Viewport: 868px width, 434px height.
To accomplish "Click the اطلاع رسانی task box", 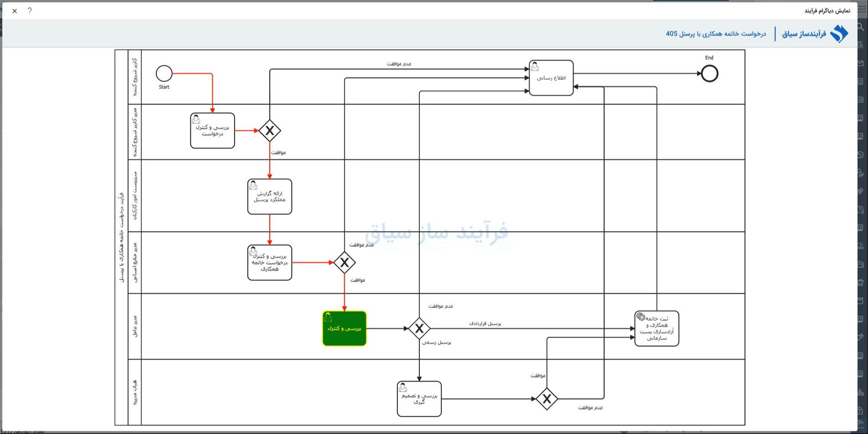I will point(551,78).
